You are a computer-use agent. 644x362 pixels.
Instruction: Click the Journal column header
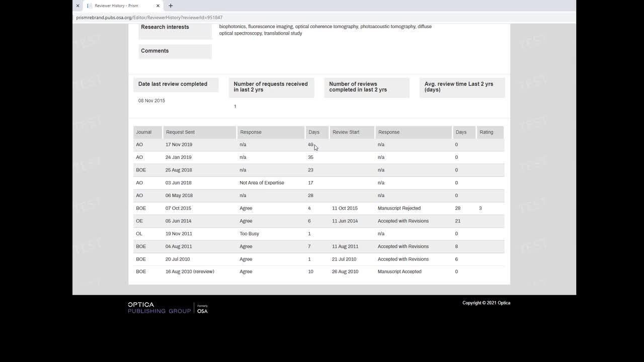147,132
